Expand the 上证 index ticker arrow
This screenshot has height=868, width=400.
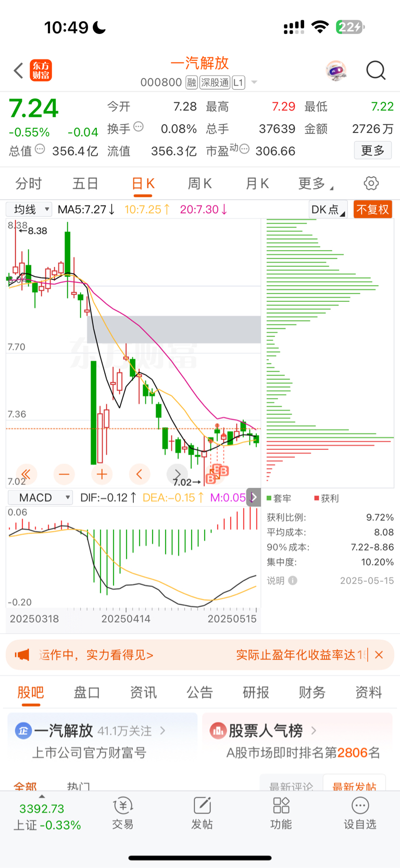[42, 797]
